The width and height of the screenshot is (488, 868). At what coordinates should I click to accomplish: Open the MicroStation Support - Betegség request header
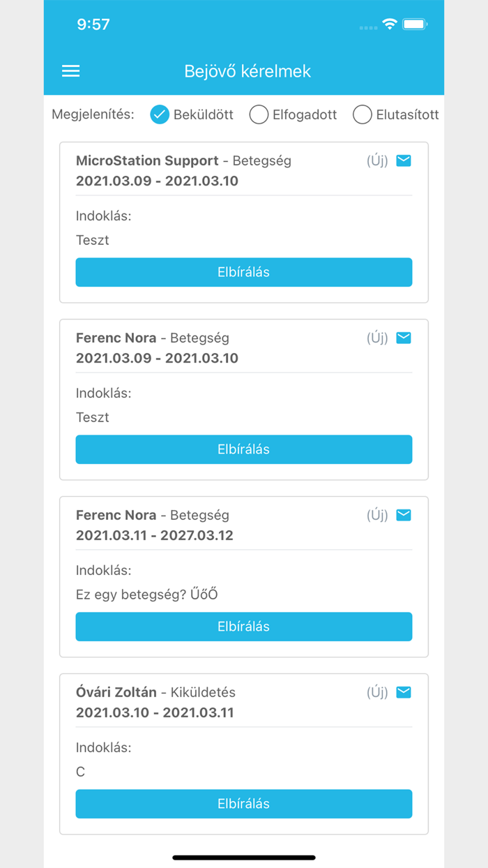[x=183, y=161]
